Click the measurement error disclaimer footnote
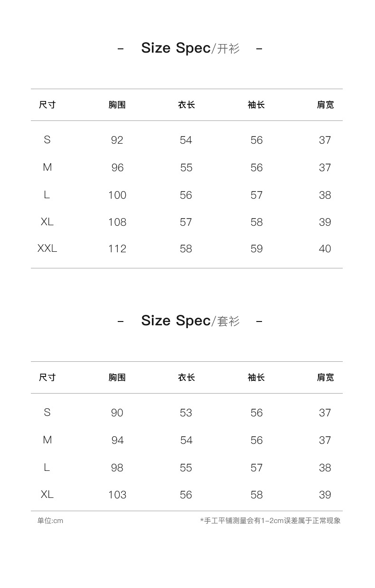375x588 pixels. tap(270, 521)
